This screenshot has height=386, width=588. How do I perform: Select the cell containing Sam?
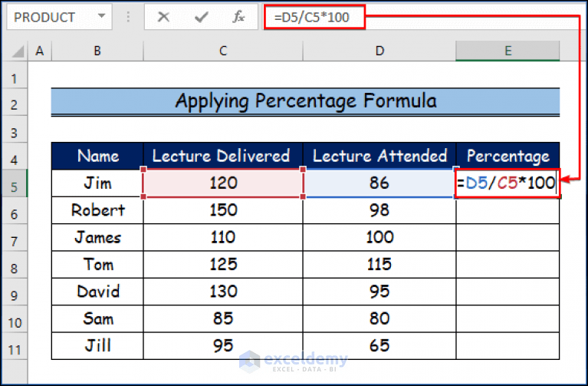(x=97, y=318)
